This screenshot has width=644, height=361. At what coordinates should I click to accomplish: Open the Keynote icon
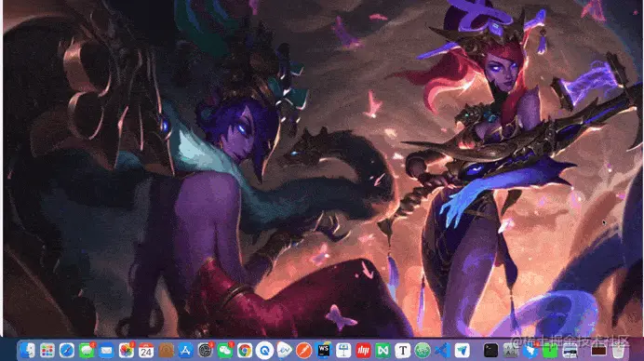[x=343, y=351]
